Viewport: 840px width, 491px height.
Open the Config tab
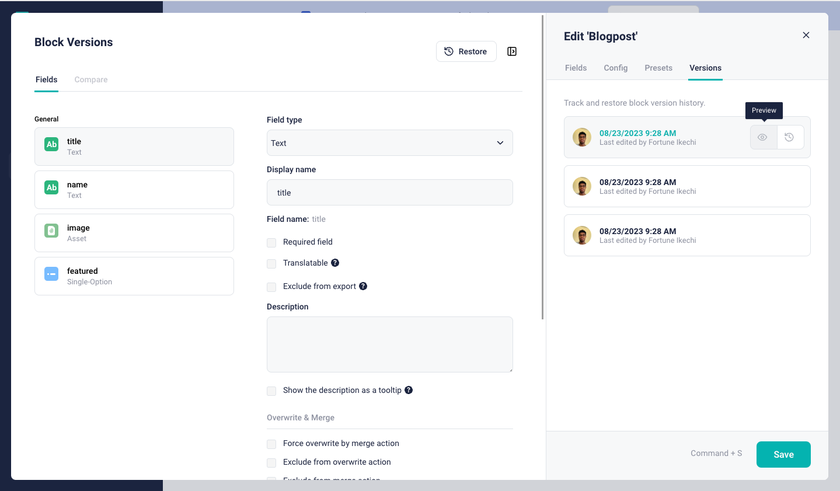pyautogui.click(x=616, y=68)
